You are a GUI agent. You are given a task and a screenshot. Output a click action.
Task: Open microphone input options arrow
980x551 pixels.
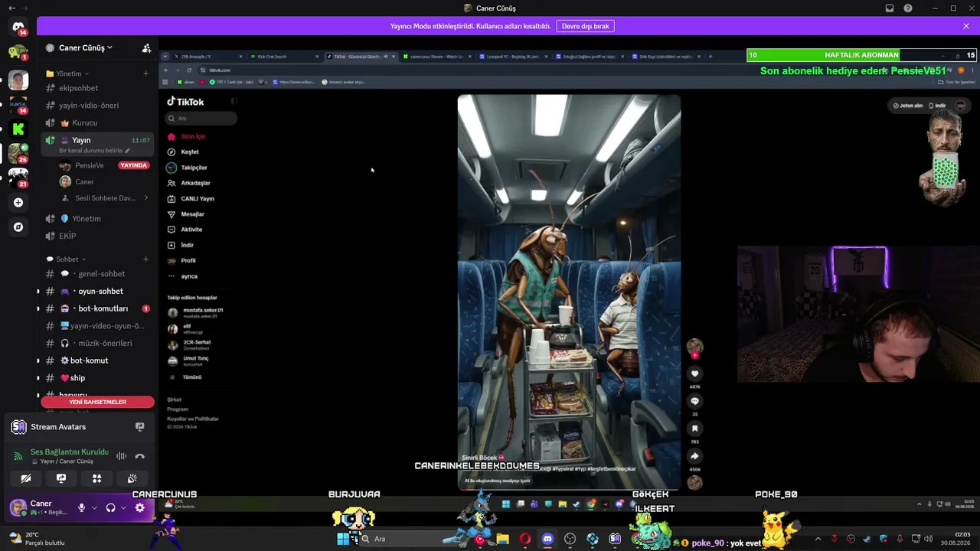pyautogui.click(x=94, y=507)
